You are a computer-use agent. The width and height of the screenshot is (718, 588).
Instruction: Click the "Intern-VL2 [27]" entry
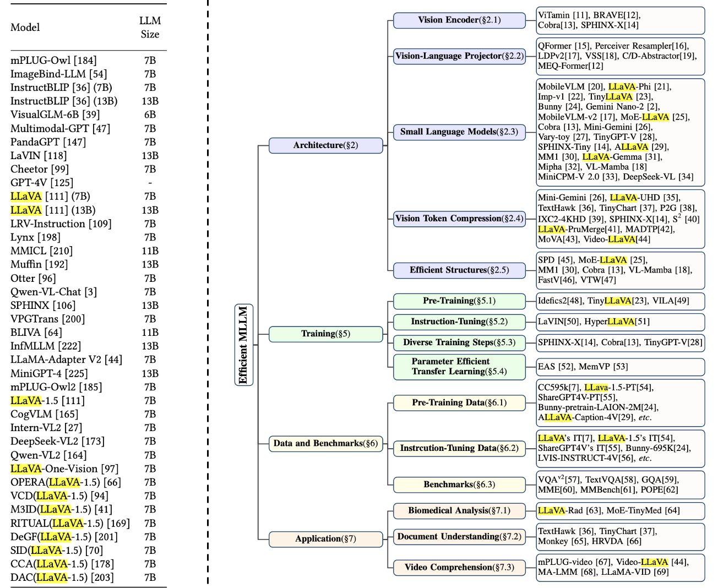pos(46,428)
